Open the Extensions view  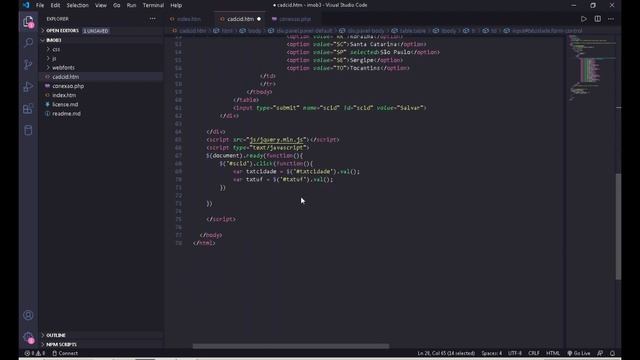[28, 108]
